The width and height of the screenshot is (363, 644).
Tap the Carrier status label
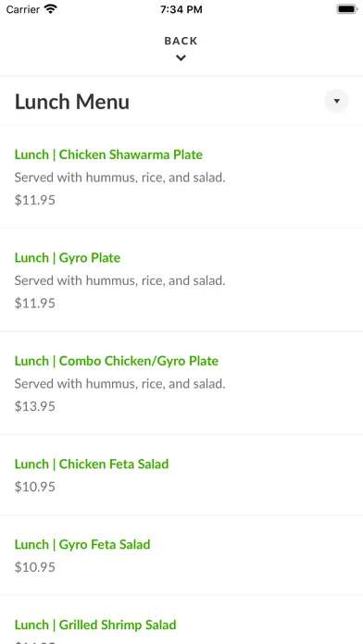pos(23,9)
